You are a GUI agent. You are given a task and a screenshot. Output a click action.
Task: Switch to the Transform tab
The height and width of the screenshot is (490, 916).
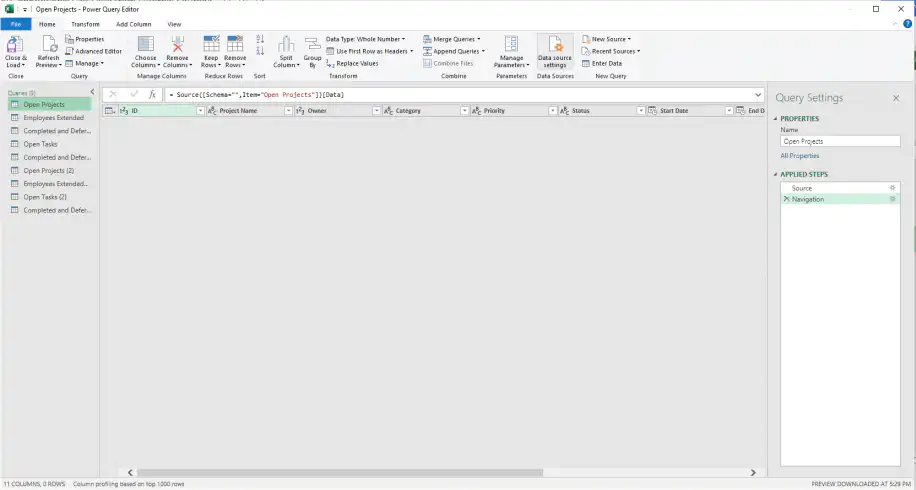point(85,25)
